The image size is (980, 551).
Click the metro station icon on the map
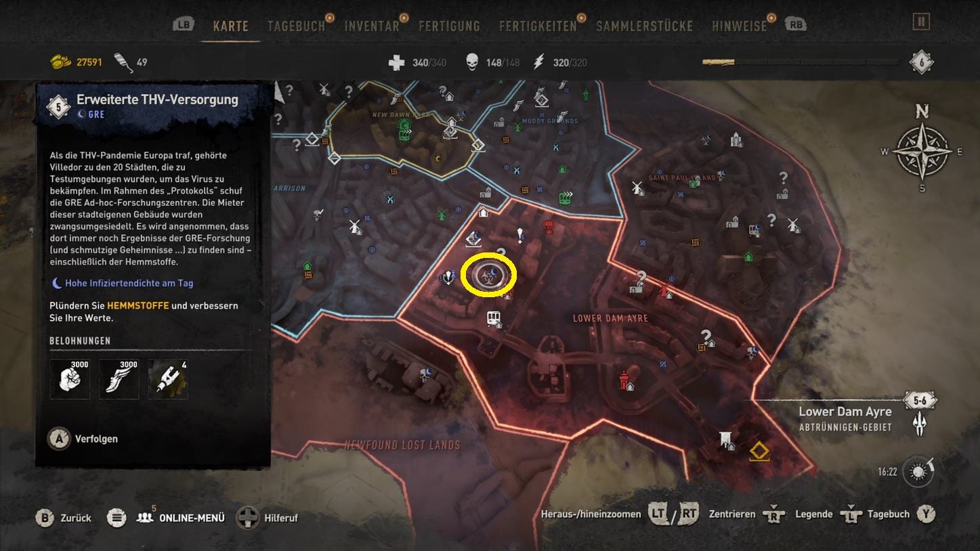(x=494, y=318)
